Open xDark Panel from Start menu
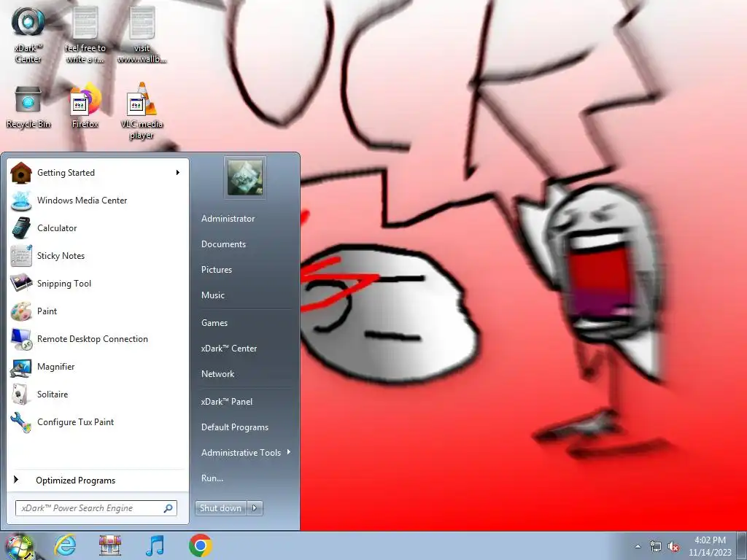The height and width of the screenshot is (560, 747). click(227, 402)
